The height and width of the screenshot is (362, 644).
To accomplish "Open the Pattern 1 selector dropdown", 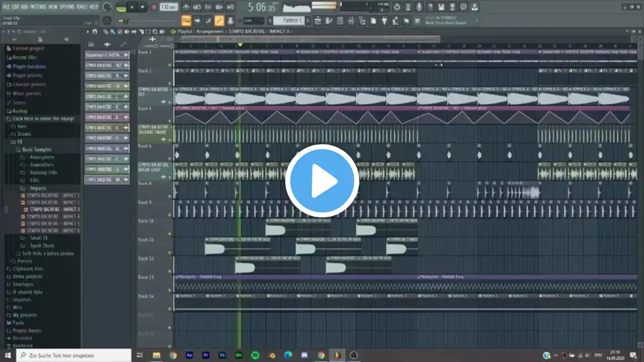I will 289,21.
